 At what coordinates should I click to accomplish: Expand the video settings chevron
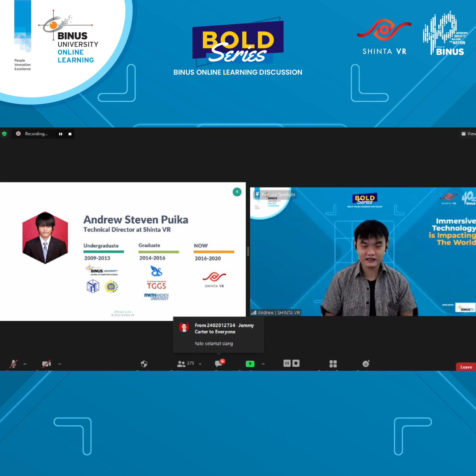coord(59,364)
